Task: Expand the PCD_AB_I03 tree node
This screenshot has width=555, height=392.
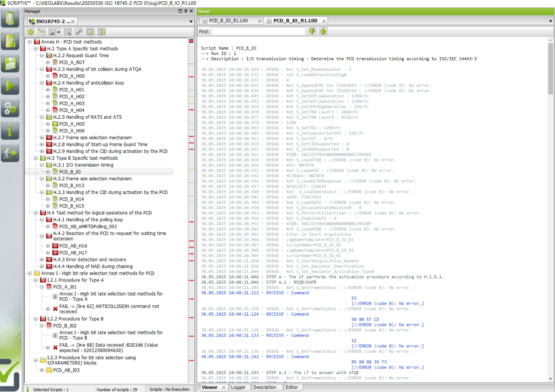Action: pyautogui.click(x=42, y=370)
